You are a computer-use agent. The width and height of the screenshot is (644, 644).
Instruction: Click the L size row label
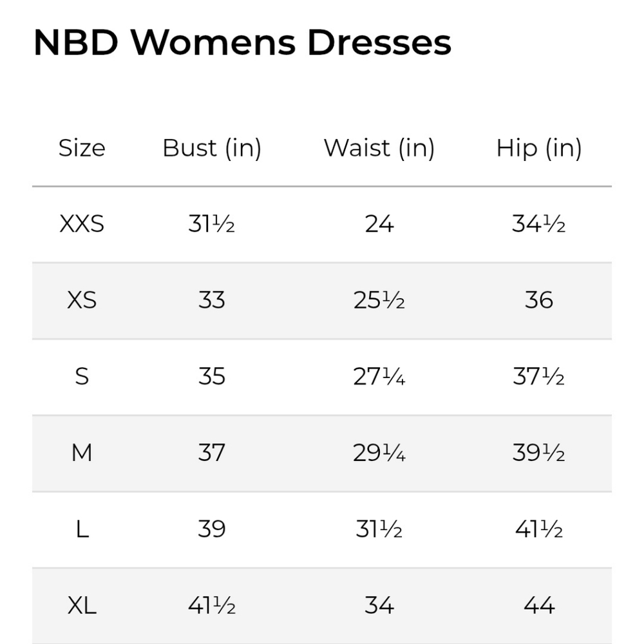(x=82, y=529)
